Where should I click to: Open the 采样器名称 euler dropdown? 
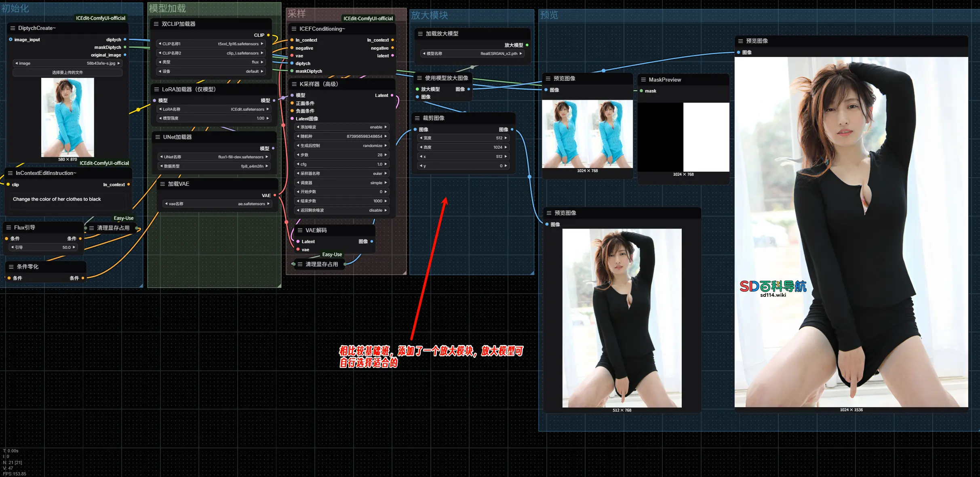pyautogui.click(x=342, y=174)
